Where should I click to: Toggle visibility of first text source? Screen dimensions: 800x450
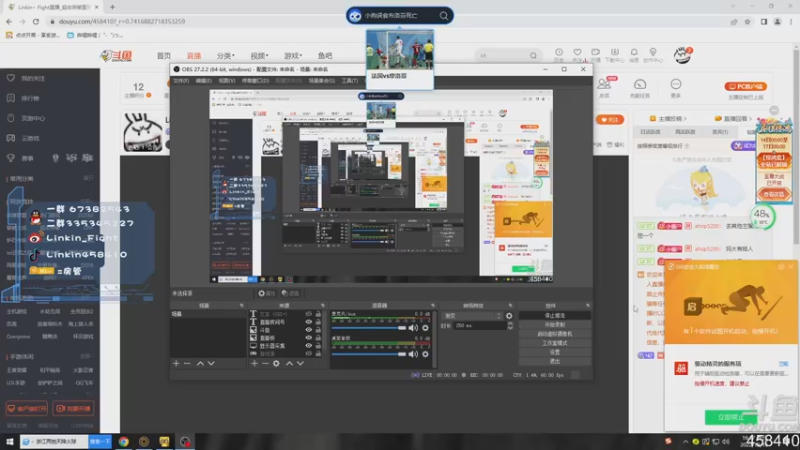(309, 314)
